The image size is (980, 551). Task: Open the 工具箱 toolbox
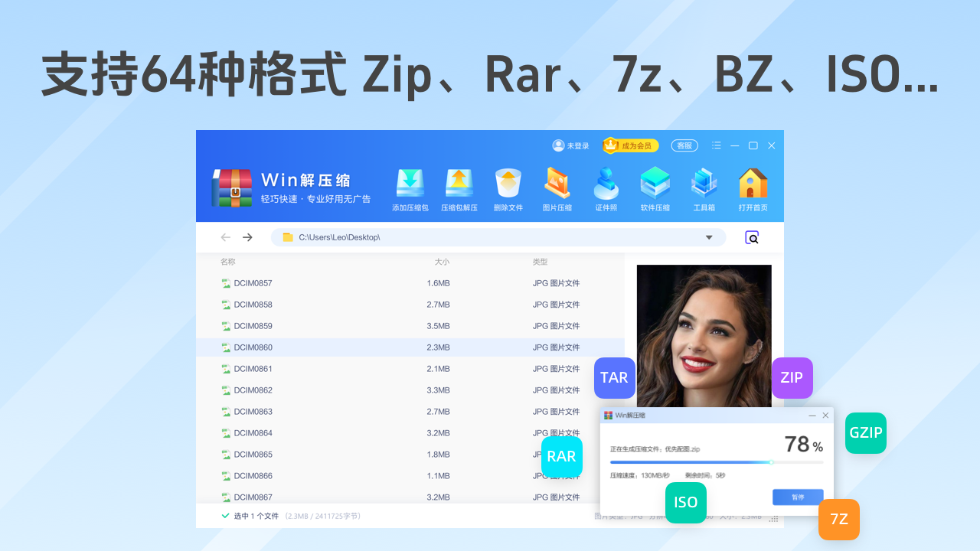[704, 187]
